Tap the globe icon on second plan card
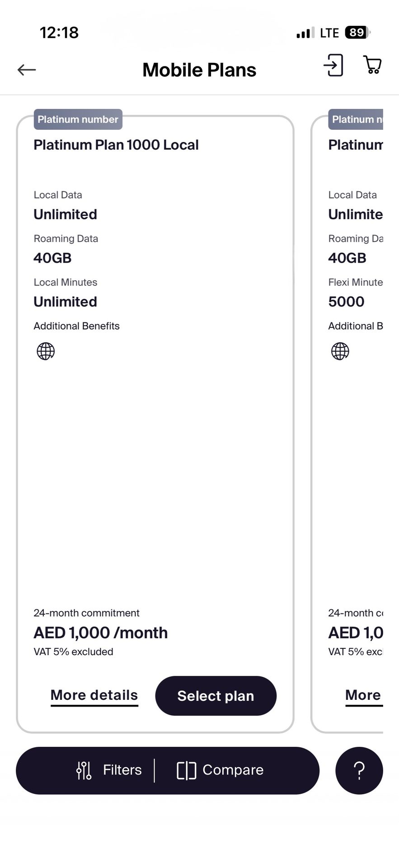This screenshot has width=399, height=868. pyautogui.click(x=340, y=351)
